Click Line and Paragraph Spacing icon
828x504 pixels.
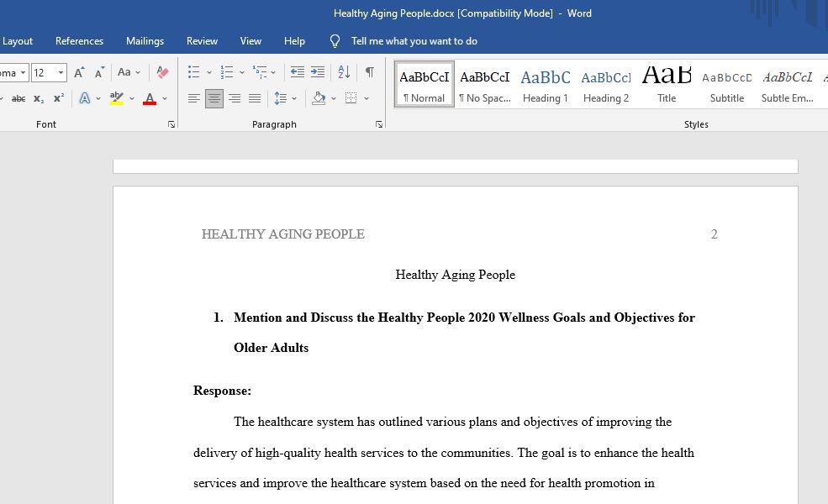(x=281, y=98)
